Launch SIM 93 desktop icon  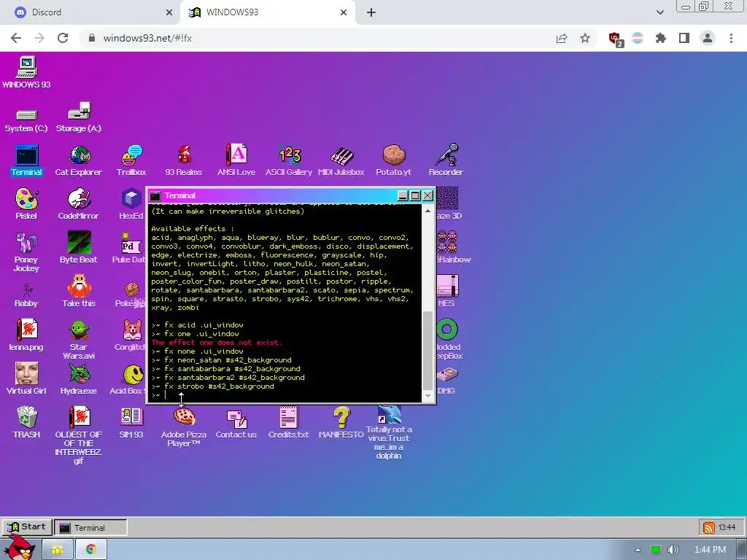pyautogui.click(x=131, y=423)
